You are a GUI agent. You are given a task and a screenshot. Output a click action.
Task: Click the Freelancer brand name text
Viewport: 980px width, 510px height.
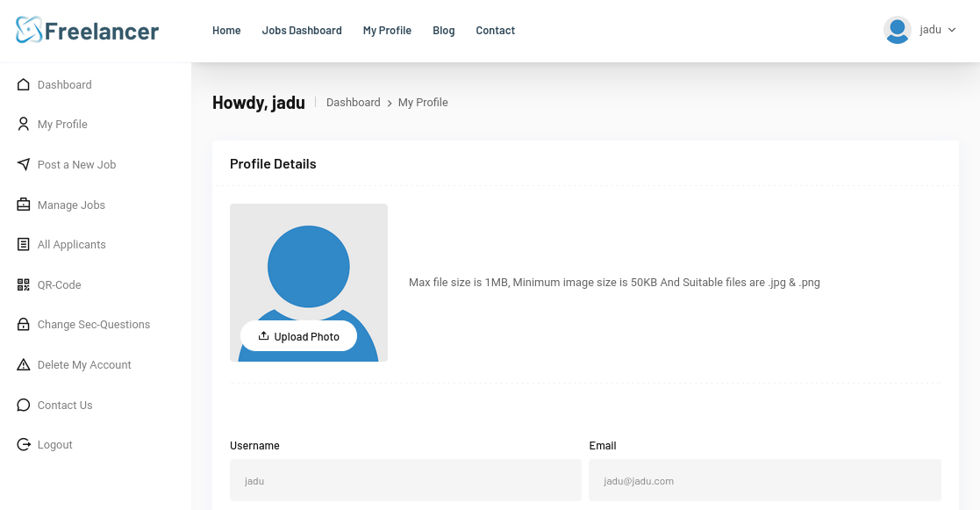[102, 32]
